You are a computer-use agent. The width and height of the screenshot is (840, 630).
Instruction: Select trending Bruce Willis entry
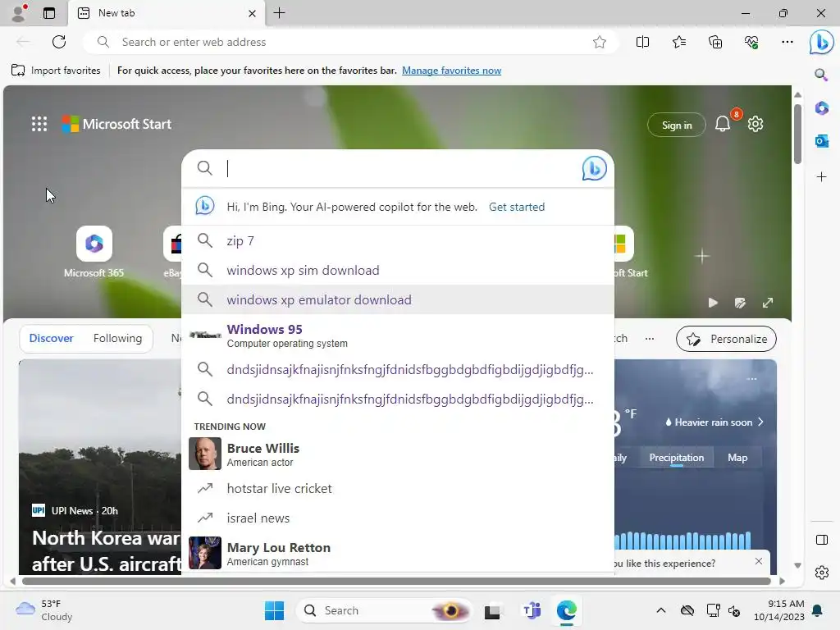click(x=398, y=454)
